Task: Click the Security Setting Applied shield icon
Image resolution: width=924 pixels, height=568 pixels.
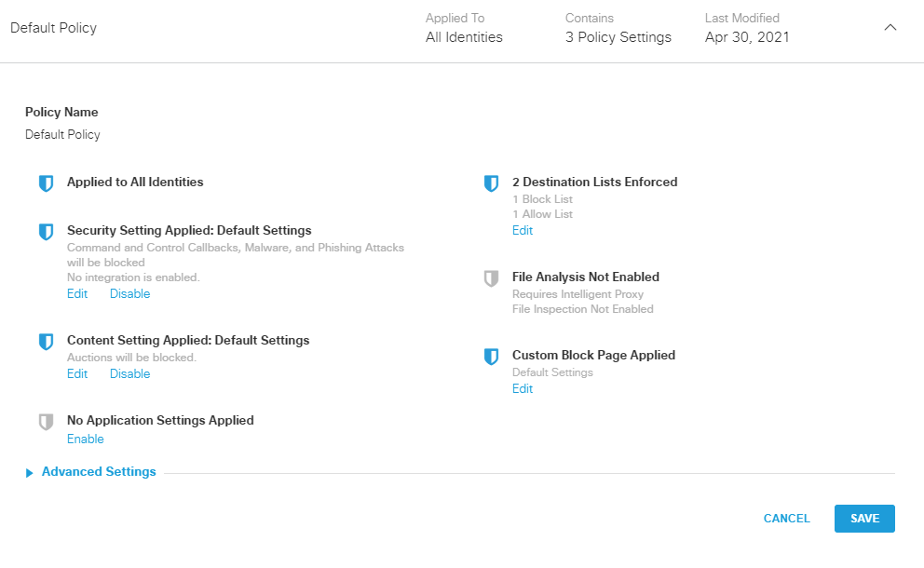Action: [x=46, y=232]
